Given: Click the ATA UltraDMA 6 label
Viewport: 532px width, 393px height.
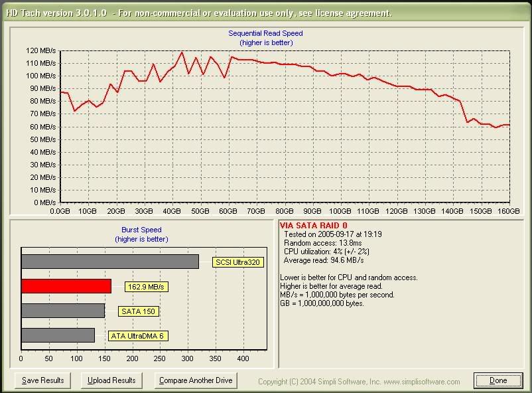Looking at the screenshot, I should tap(138, 336).
